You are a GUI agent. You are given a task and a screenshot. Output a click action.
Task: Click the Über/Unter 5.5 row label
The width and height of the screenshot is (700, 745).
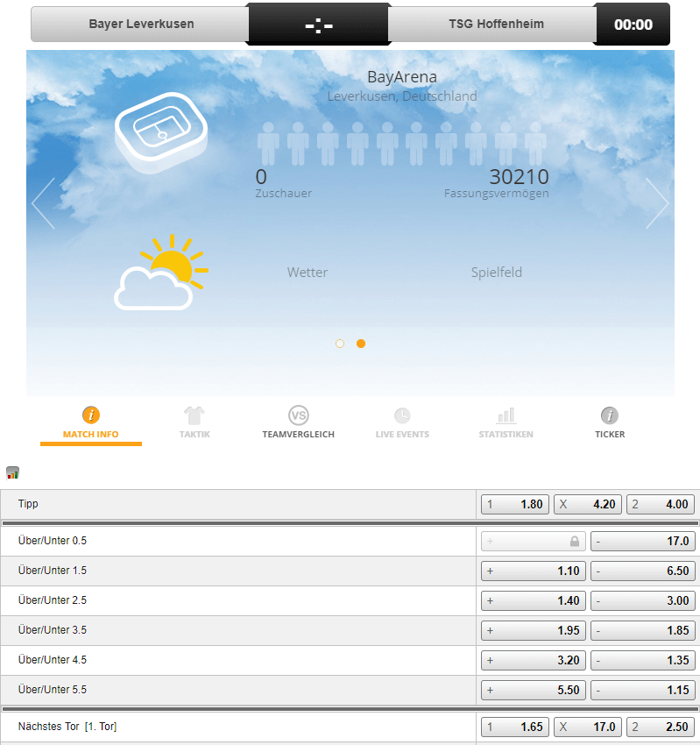[53, 690]
